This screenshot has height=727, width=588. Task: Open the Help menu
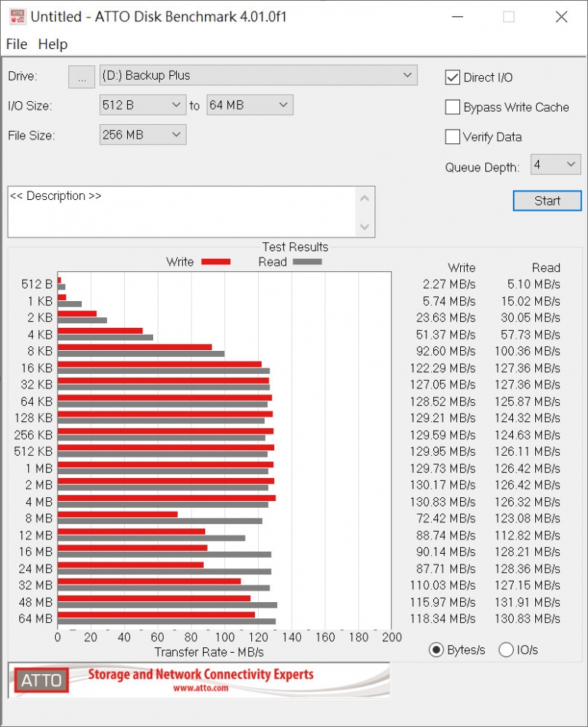(x=53, y=44)
